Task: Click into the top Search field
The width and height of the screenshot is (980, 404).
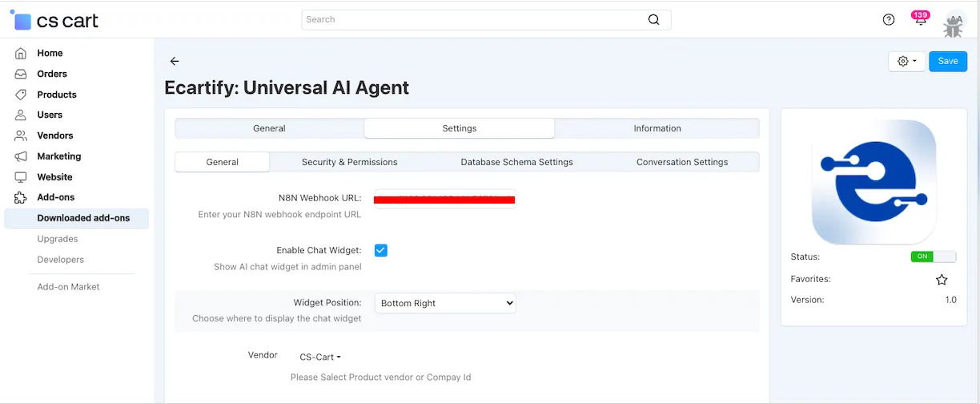Action: coord(486,20)
